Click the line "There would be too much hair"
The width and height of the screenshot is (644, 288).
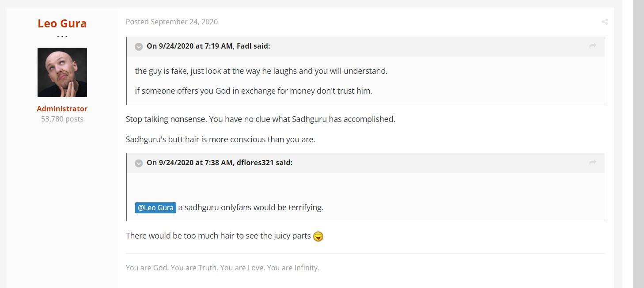click(218, 236)
